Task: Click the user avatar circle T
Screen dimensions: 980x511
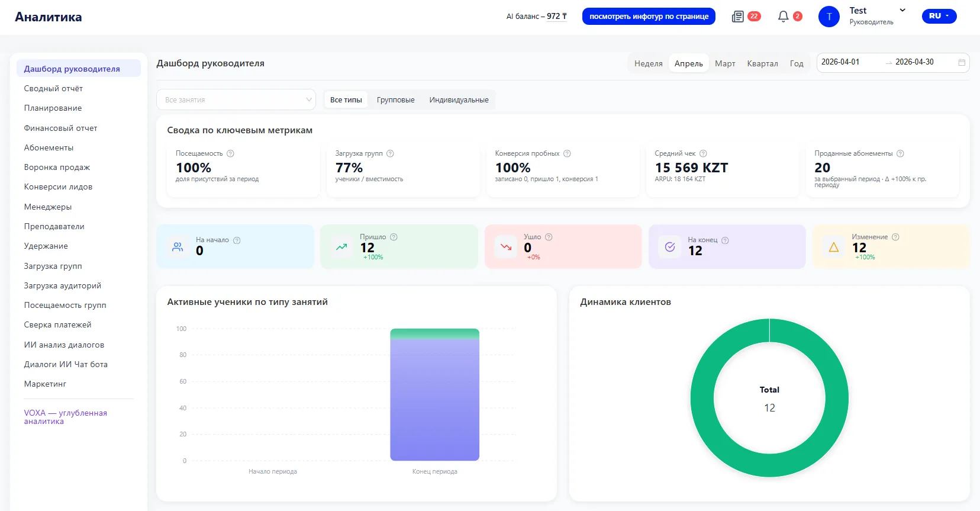Action: [829, 17]
